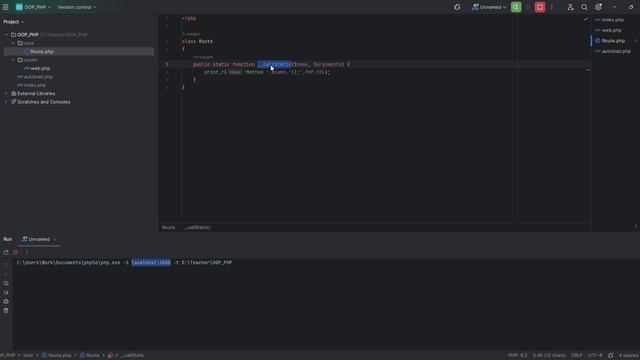Clear all Run console output
640x360 pixels.
6,311
